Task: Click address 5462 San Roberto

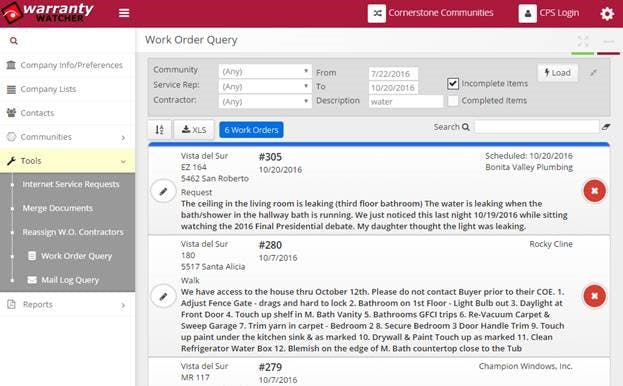Action: tap(215, 179)
